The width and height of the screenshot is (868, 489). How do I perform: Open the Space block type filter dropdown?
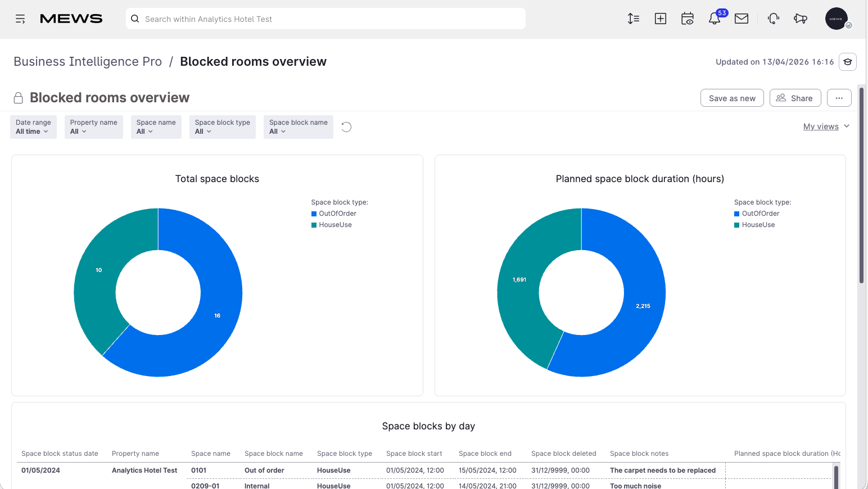(x=222, y=127)
